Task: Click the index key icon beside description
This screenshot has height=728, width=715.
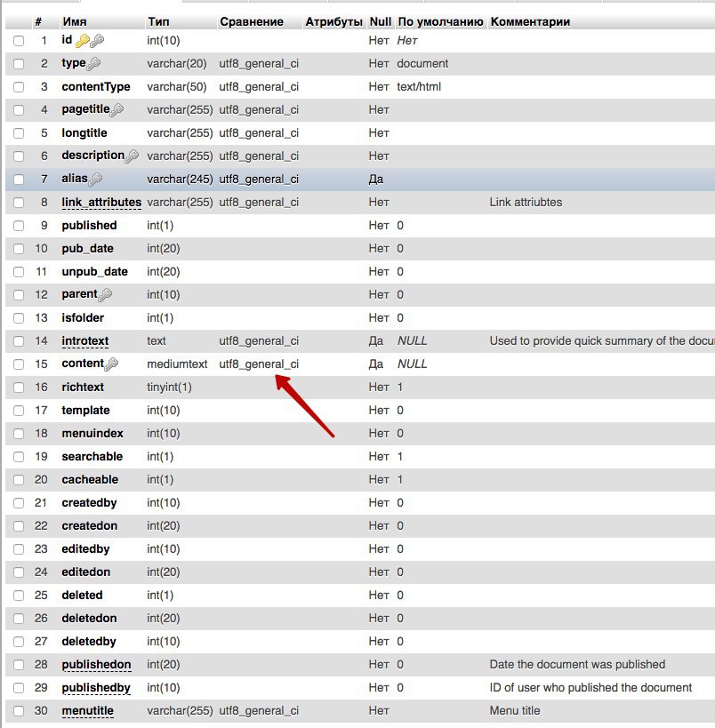Action: click(132, 156)
